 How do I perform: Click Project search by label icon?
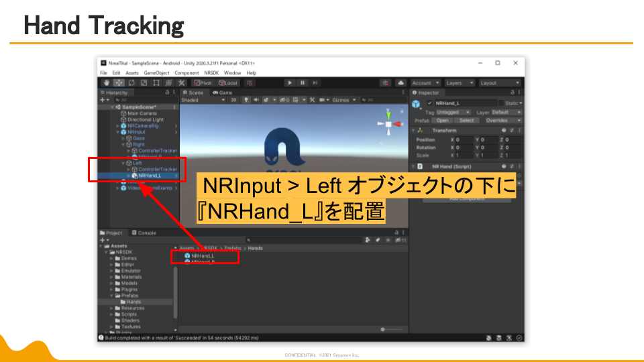378,240
